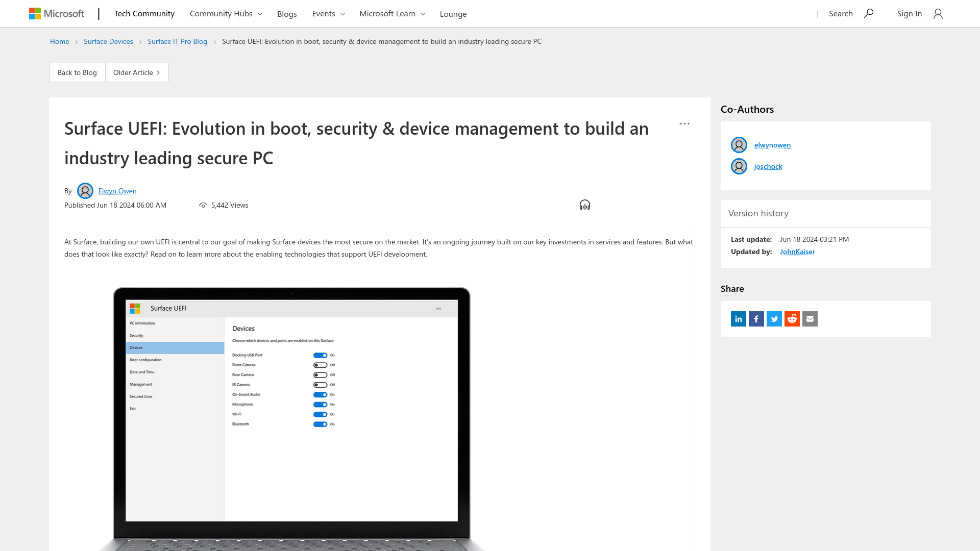Click the article title heading
This screenshot has width=980, height=551.
click(356, 143)
